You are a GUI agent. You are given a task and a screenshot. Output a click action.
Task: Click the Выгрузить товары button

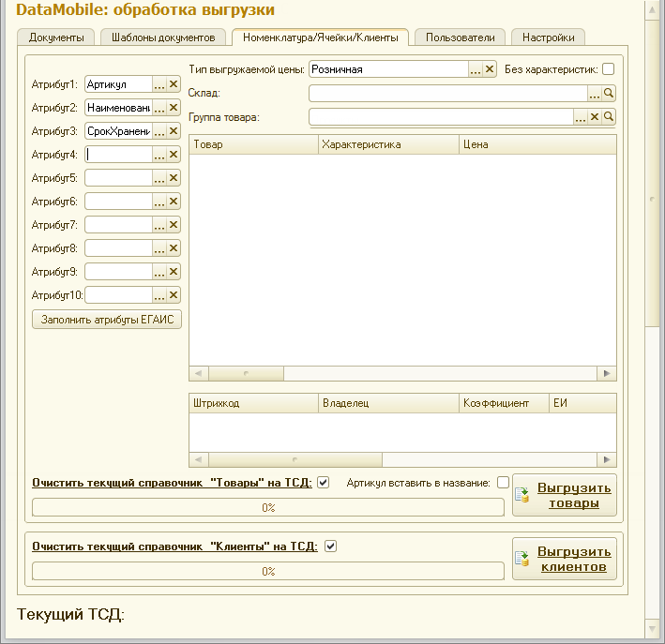tap(565, 495)
